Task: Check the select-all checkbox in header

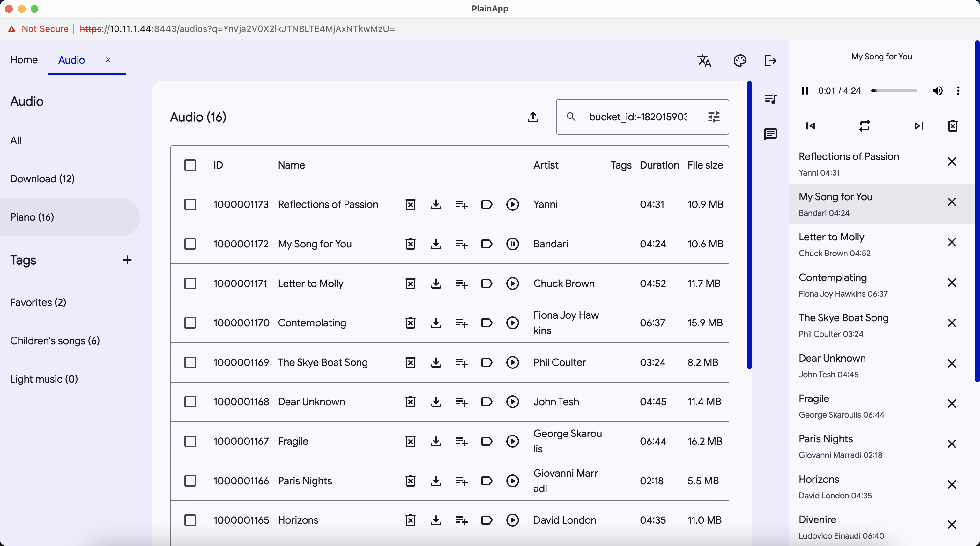Action: [x=190, y=165]
